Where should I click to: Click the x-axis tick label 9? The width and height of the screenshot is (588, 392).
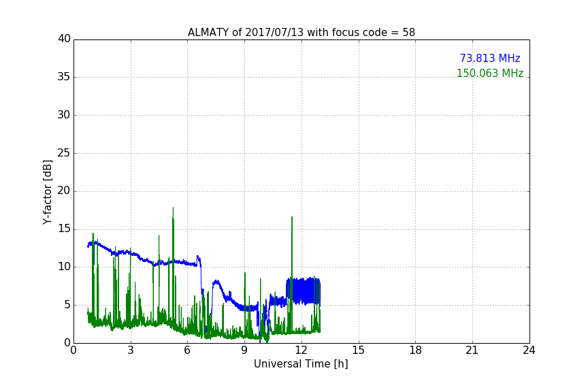point(244,350)
